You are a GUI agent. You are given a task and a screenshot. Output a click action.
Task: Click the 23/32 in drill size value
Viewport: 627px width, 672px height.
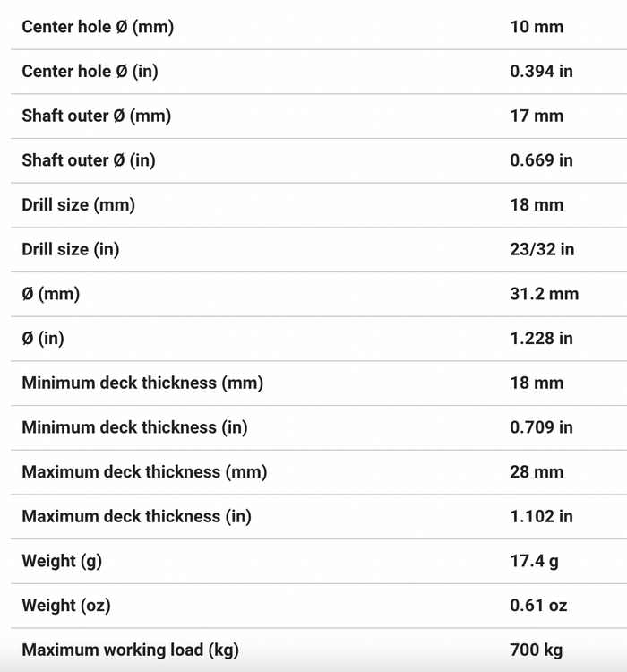click(x=542, y=249)
